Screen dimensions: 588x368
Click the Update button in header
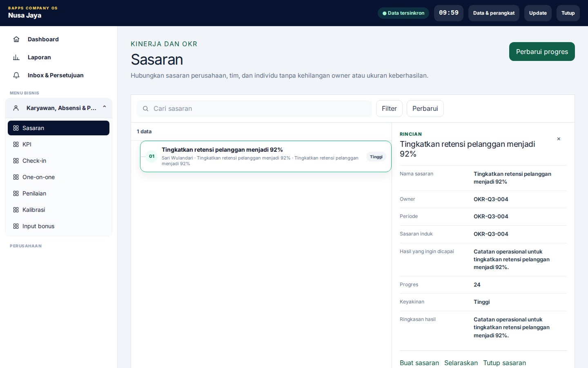coord(538,13)
